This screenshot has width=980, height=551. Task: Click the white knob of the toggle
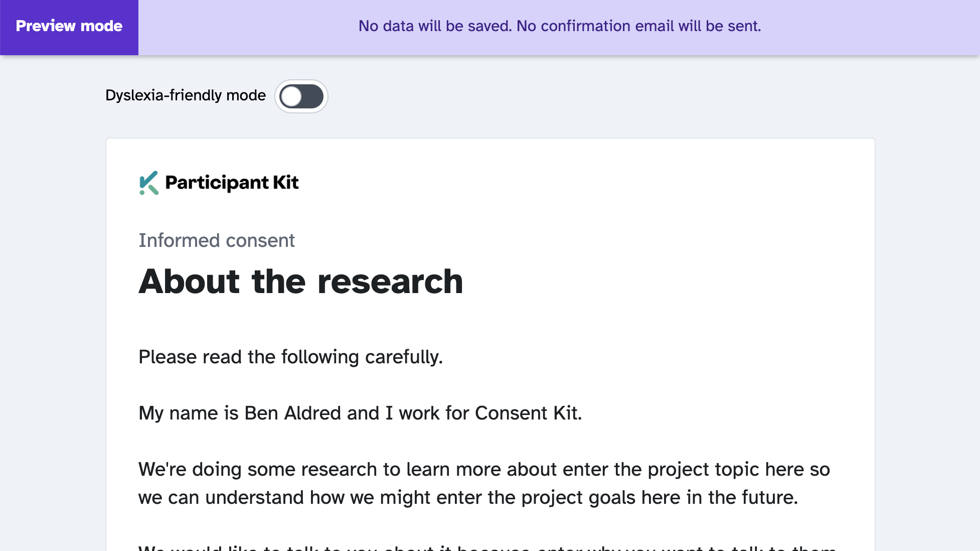291,96
